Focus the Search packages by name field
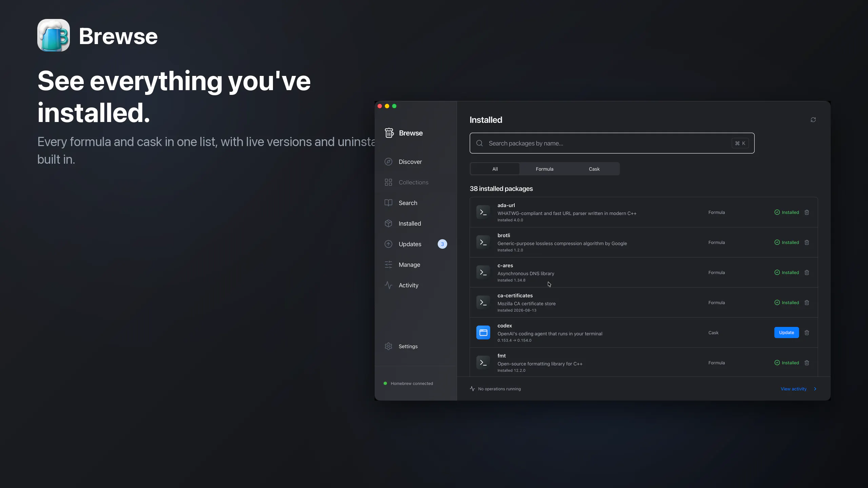The height and width of the screenshot is (488, 868). (612, 143)
